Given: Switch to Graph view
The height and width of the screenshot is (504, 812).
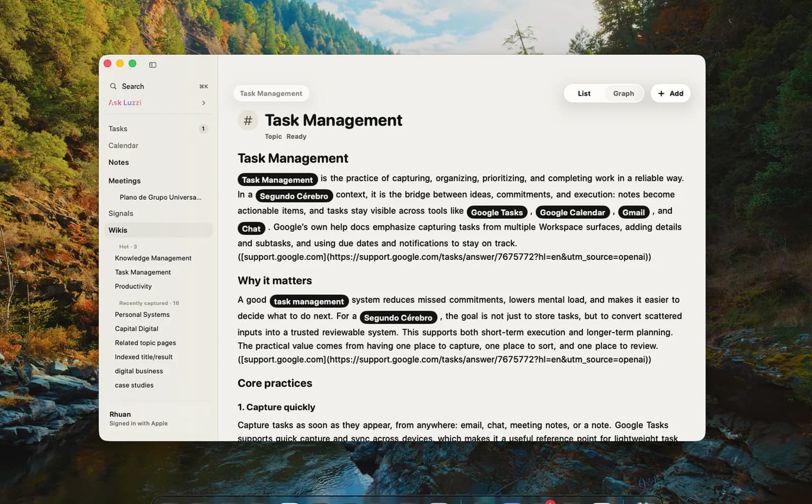Looking at the screenshot, I should [623, 93].
